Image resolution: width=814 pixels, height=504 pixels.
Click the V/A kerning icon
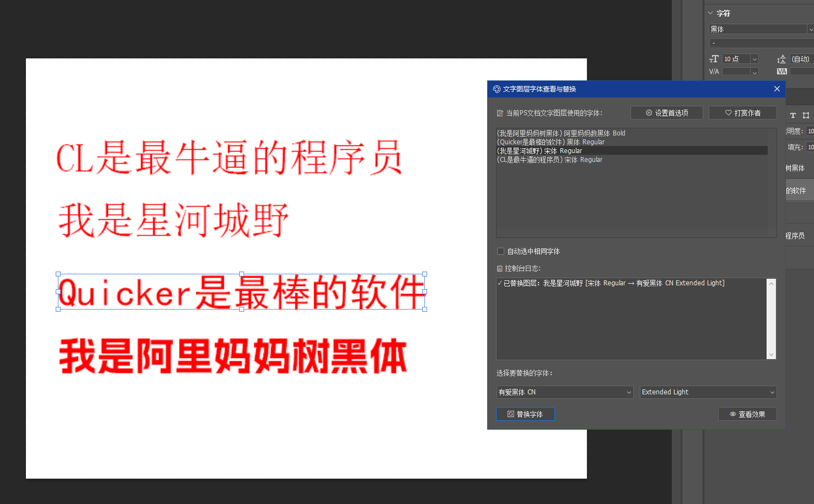click(714, 72)
